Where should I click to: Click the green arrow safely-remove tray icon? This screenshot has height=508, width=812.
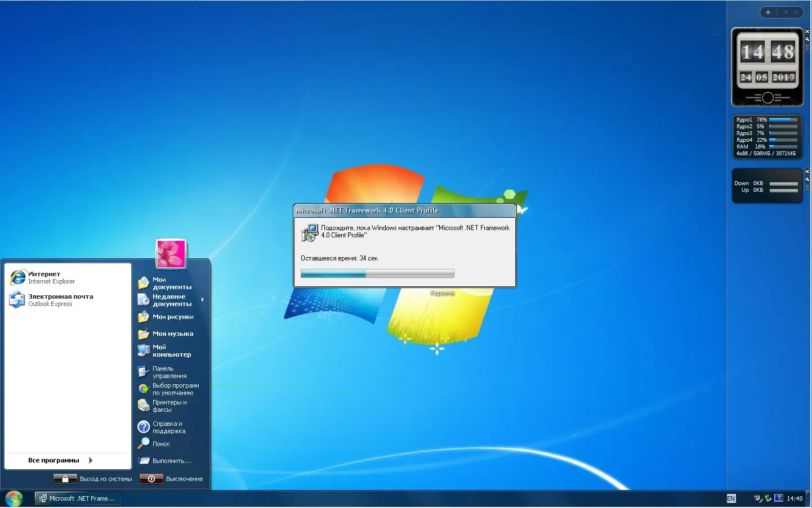coord(768,498)
